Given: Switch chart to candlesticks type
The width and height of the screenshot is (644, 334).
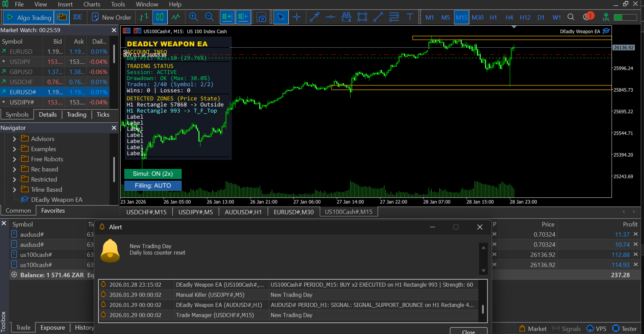Looking at the screenshot, I should (x=160, y=17).
